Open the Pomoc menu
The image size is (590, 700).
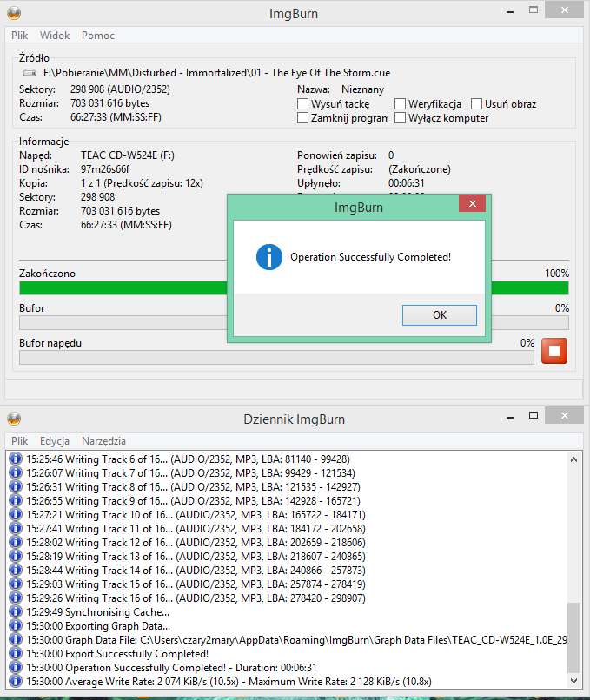(98, 36)
